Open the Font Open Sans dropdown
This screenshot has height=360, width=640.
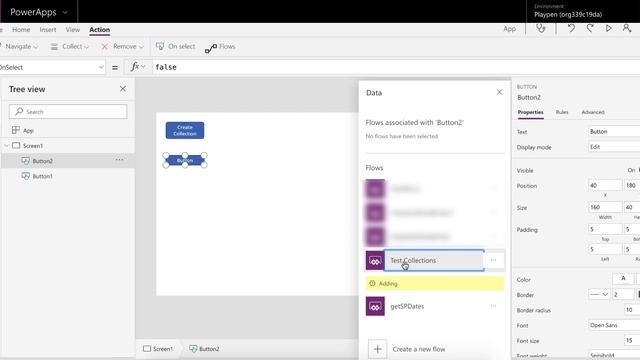[614, 325]
